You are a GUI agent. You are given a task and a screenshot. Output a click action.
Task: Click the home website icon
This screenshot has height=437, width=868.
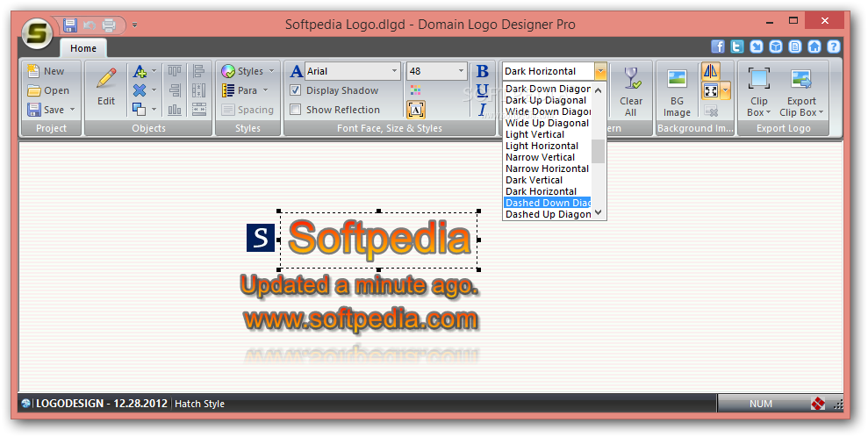click(814, 47)
